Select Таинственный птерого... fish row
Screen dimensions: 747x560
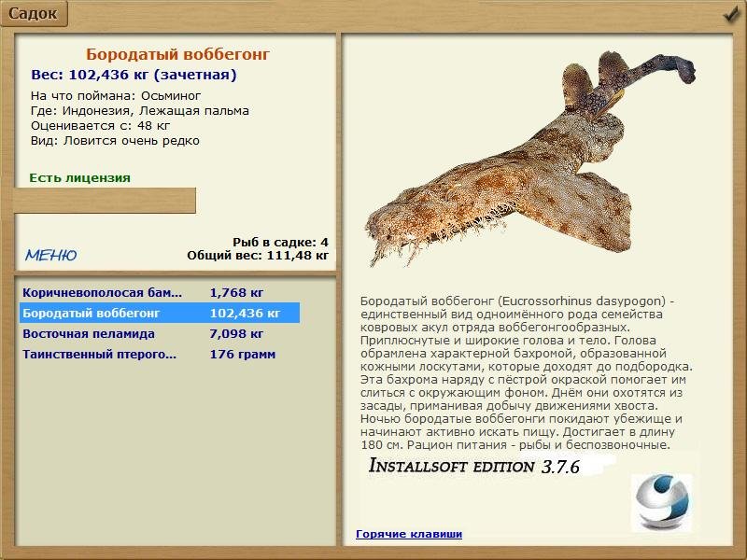[x=160, y=354]
